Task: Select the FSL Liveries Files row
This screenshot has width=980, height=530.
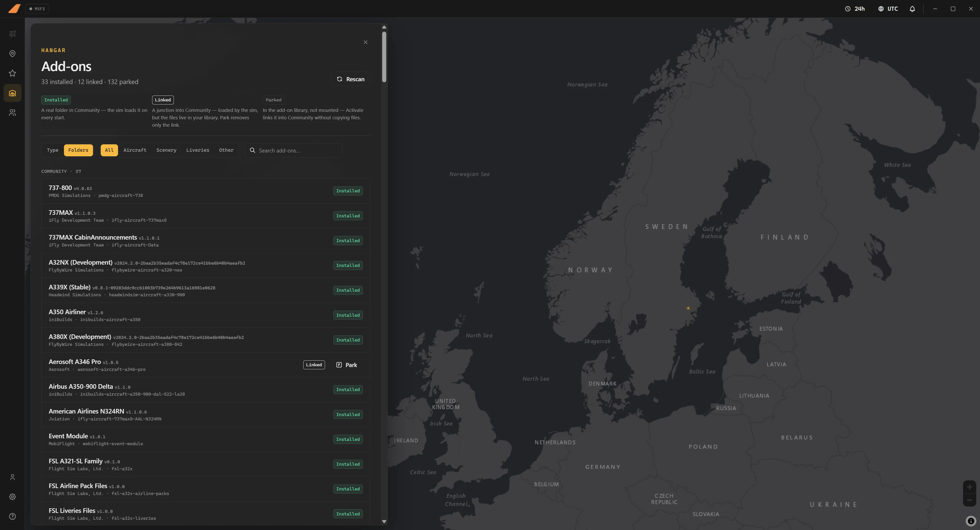Action: (x=205, y=514)
